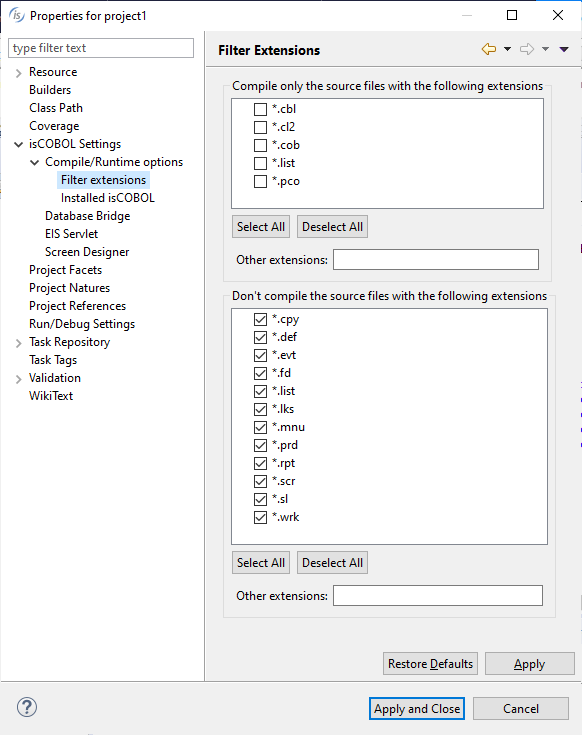The width and height of the screenshot is (582, 735).
Task: Disable the *.wrk extension checkbox
Action: (260, 518)
